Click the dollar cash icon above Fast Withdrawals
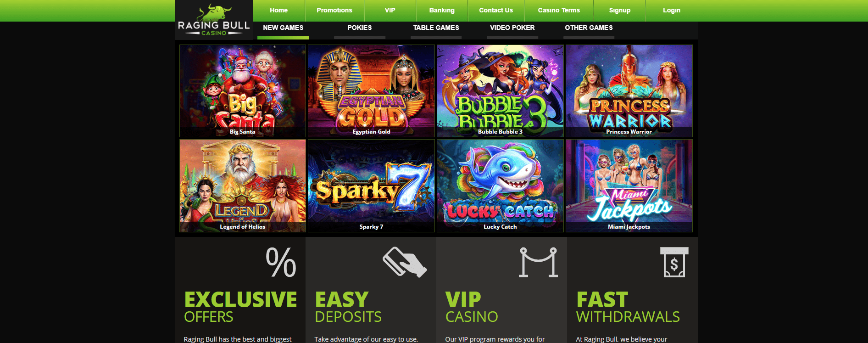The height and width of the screenshot is (343, 868). click(x=674, y=262)
